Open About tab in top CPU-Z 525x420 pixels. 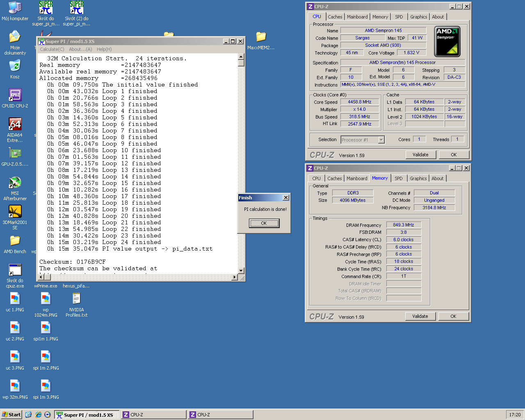[438, 17]
